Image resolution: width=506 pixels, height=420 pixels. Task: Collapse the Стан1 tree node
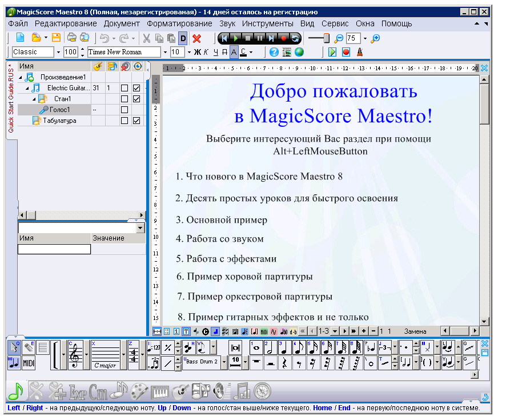pyautogui.click(x=34, y=99)
